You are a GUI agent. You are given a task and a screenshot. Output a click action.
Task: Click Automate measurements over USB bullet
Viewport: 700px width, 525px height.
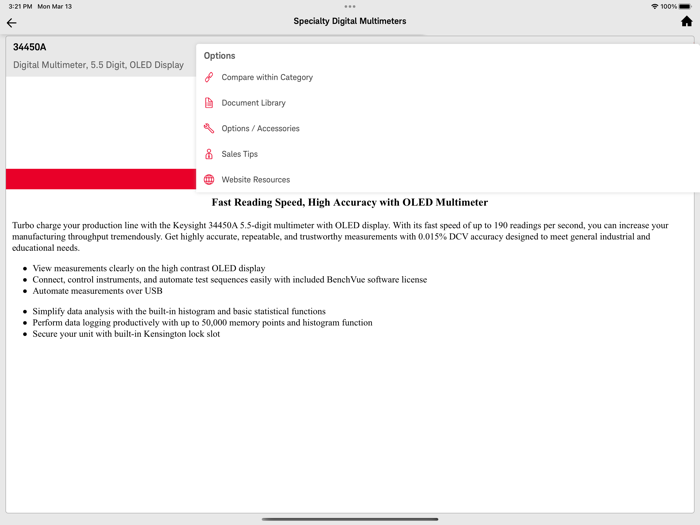[97, 291]
